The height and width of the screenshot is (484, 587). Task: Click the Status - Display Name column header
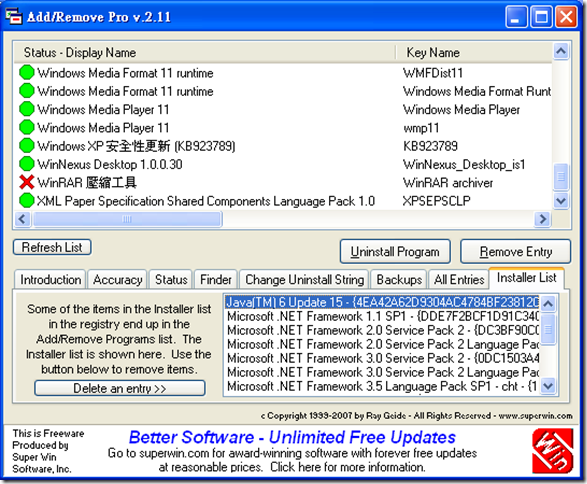[205, 52]
